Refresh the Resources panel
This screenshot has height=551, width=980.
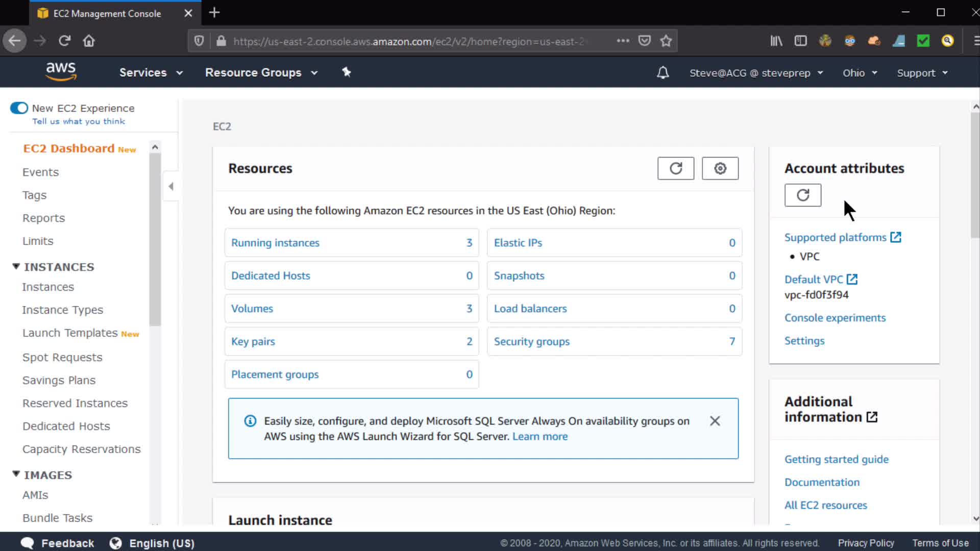click(x=675, y=168)
